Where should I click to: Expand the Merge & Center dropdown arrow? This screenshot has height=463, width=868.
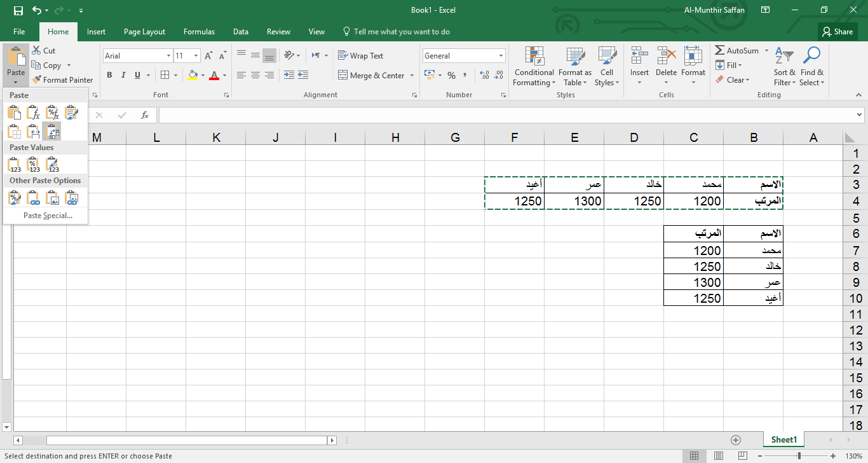click(412, 76)
